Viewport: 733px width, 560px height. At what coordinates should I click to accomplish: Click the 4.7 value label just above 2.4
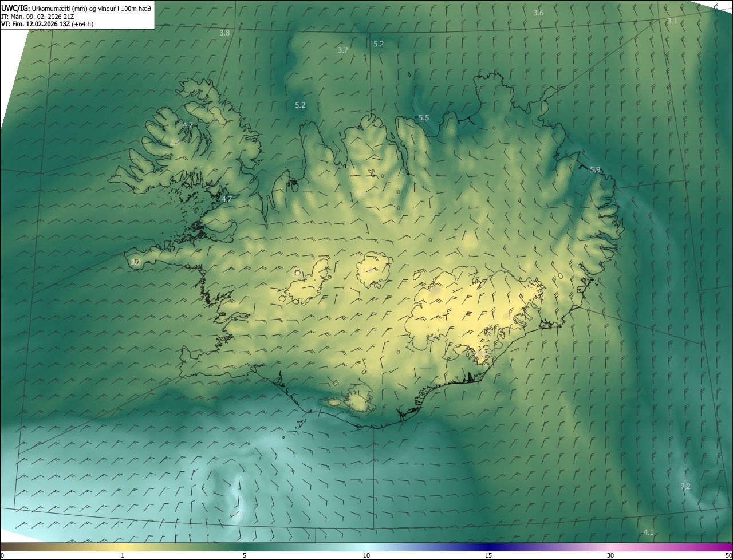188,125
